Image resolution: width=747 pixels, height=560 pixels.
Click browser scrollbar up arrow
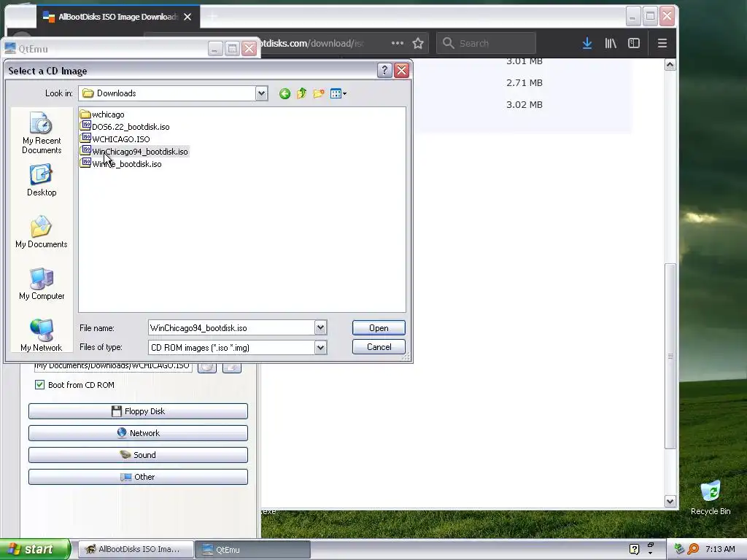(x=670, y=65)
